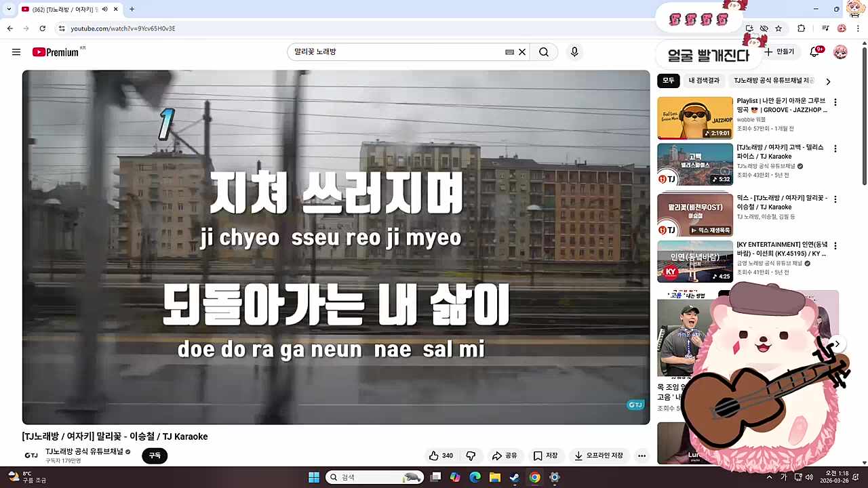Open TJ노래방 공식 유튜브채널 channel name
This screenshot has width=868, height=488.
click(85, 451)
